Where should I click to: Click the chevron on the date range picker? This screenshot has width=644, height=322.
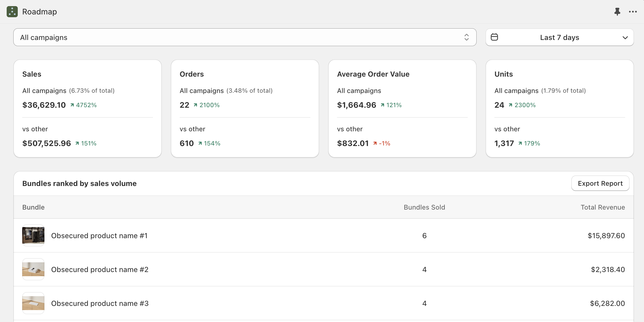625,37
